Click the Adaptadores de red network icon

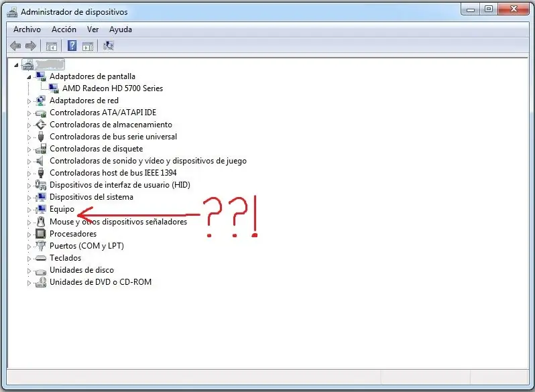pyautogui.click(x=41, y=101)
